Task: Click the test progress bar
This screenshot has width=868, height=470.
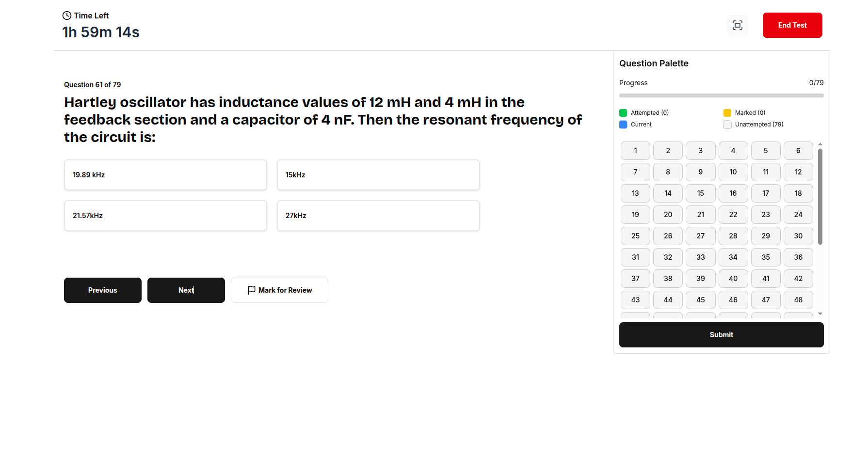Action: pos(721,95)
